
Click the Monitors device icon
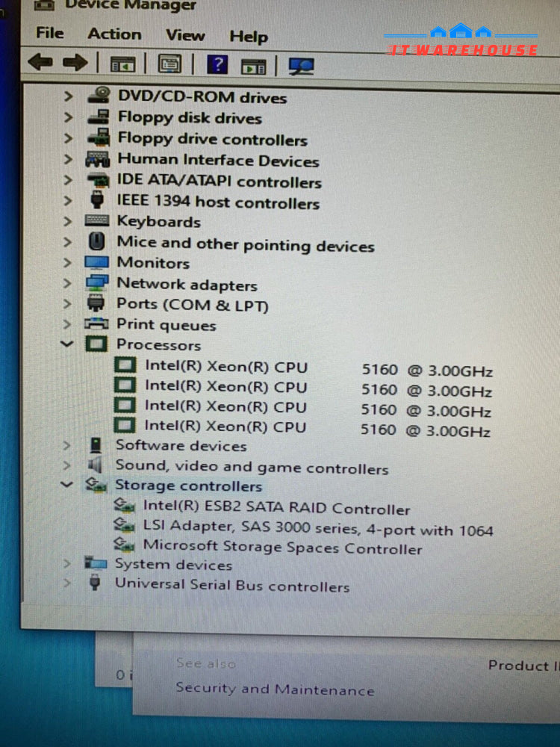[x=96, y=263]
